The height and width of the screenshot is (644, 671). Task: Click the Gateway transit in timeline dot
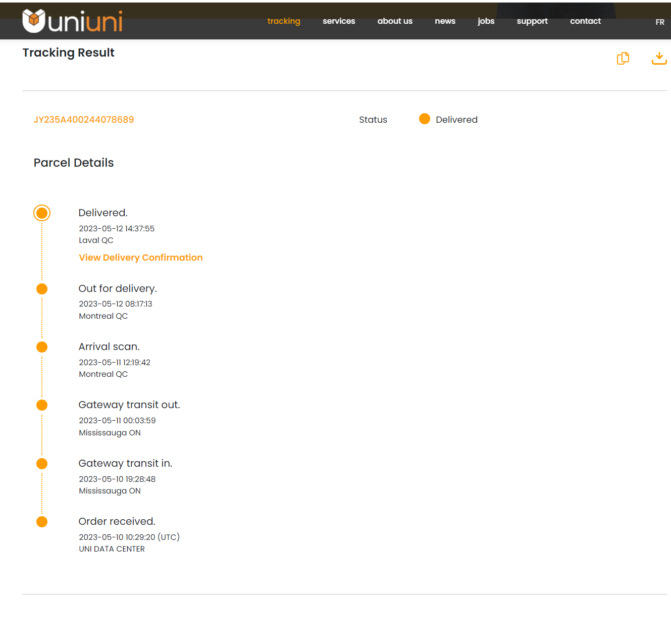click(x=42, y=464)
